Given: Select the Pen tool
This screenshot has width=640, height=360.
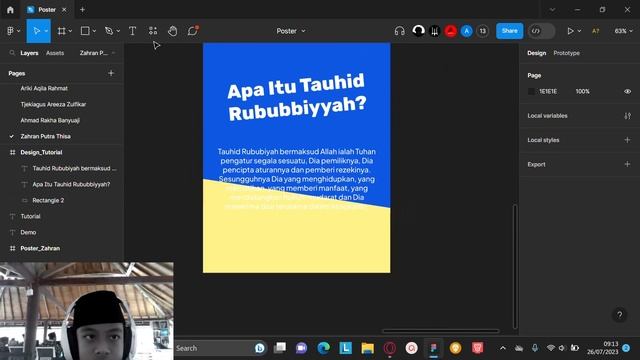Looking at the screenshot, I should pos(109,31).
